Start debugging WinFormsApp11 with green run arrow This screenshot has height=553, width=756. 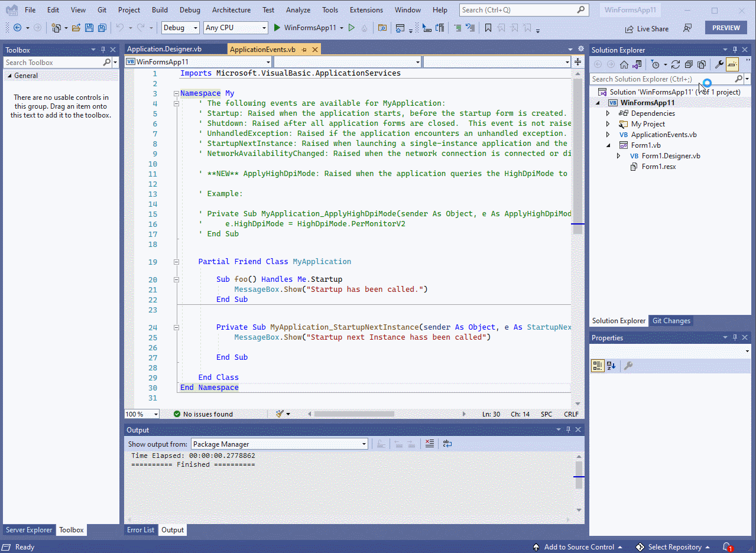pos(275,28)
